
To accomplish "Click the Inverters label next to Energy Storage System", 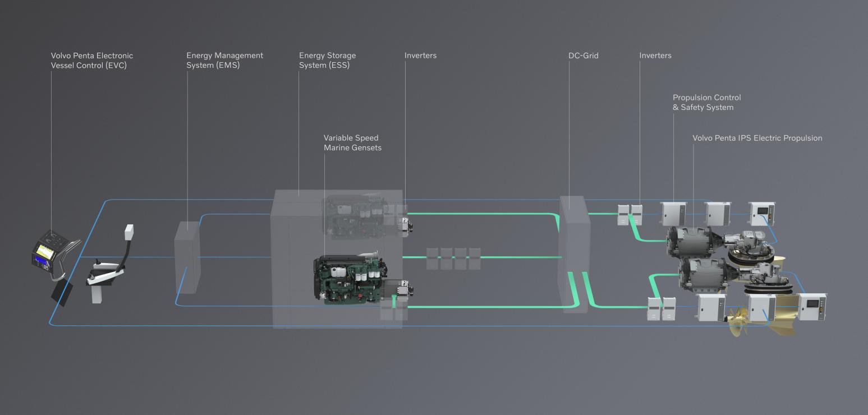I will point(420,56).
